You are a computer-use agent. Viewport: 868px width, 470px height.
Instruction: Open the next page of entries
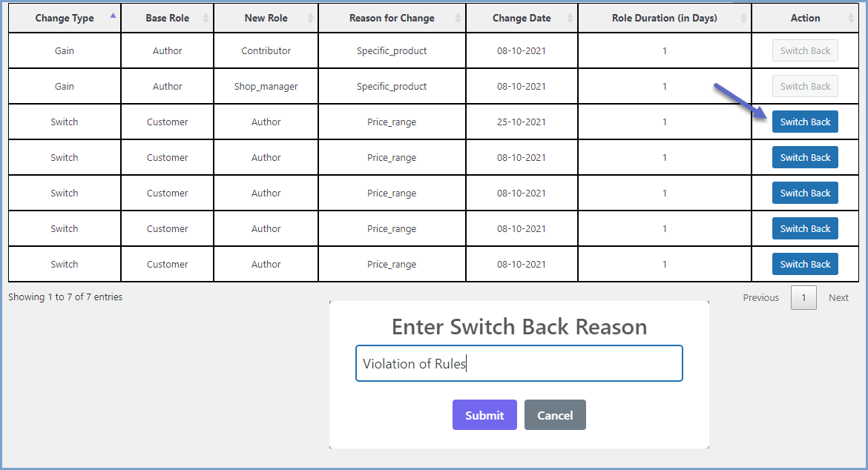[838, 297]
